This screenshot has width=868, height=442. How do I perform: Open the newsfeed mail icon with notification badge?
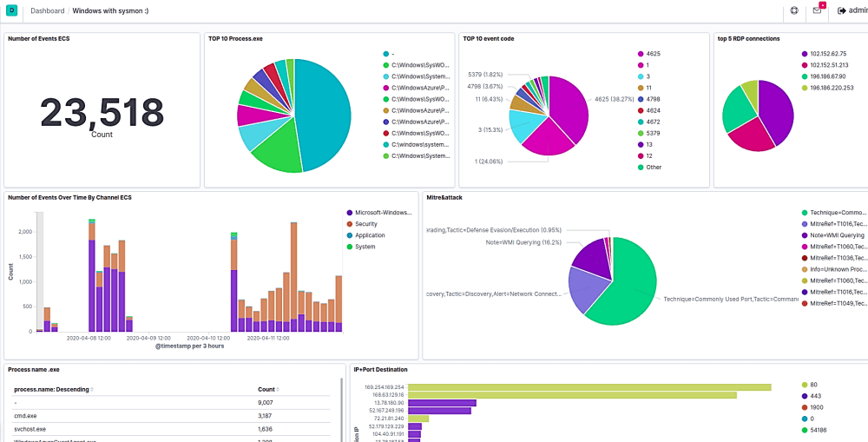point(817,11)
